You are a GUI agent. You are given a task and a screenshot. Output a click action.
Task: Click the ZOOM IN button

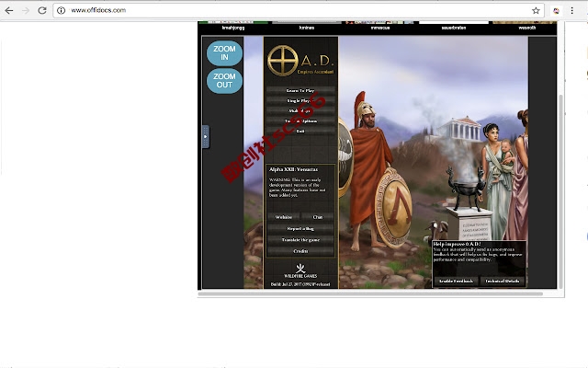pos(224,53)
